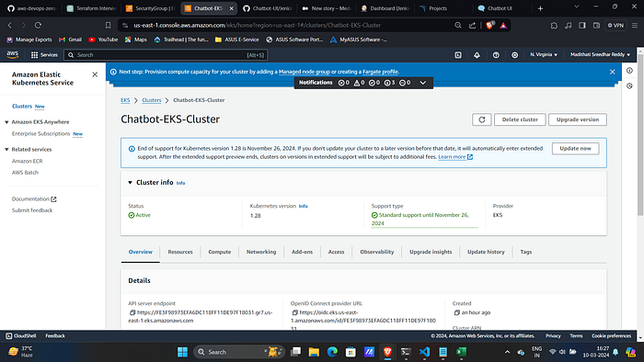Open Documentation in the sidebar
Image resolution: width=644 pixels, height=362 pixels.
[34, 198]
